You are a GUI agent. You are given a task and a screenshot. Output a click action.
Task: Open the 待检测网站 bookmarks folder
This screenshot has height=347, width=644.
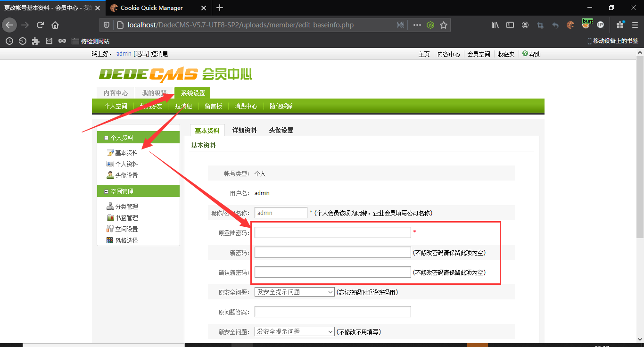pos(91,41)
